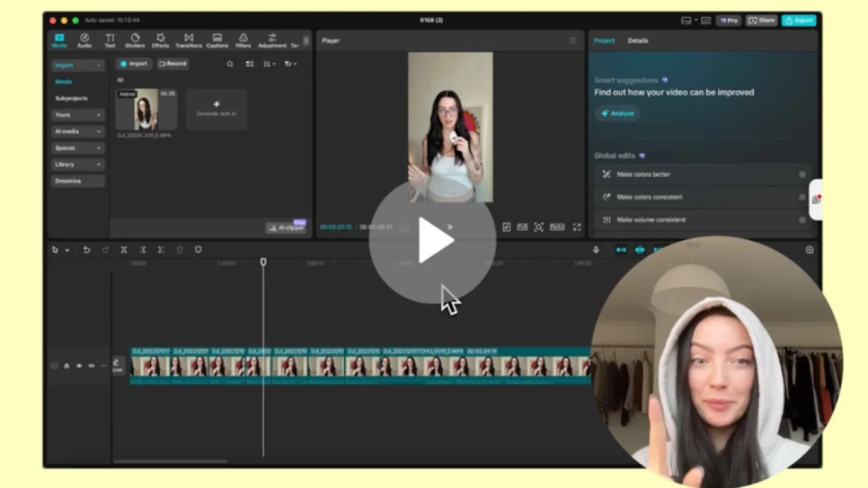
Task: Open the Transitions tab icon
Action: [x=189, y=40]
